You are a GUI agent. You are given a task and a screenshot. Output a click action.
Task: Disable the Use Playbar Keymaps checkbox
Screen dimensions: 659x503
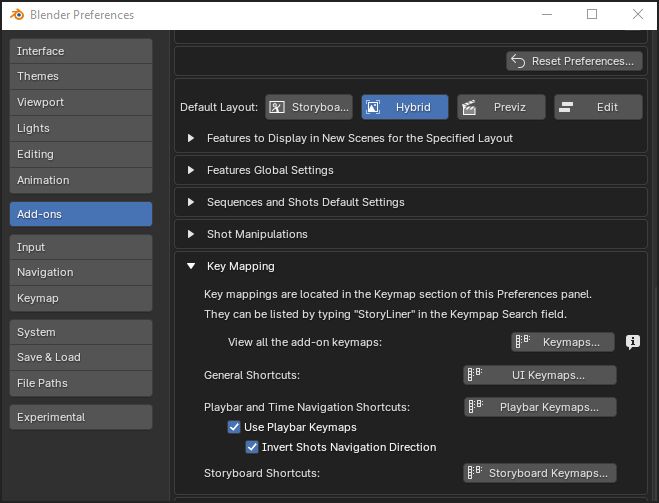(x=235, y=427)
